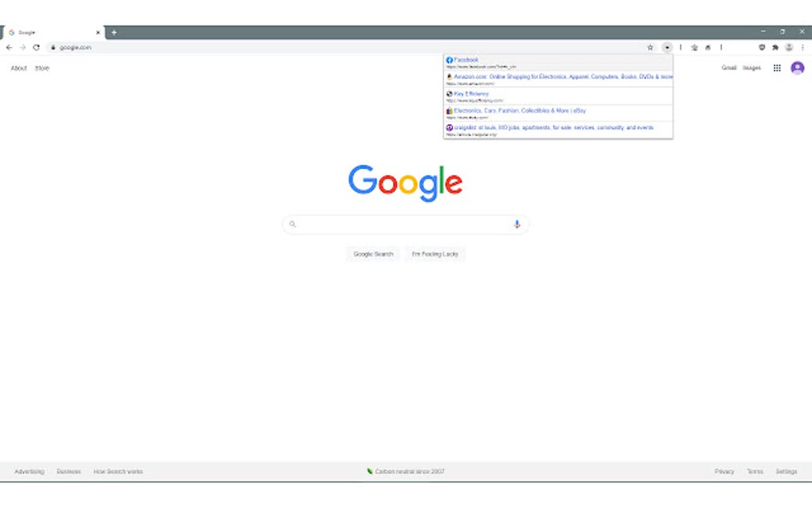Click the craigslist favicon in the suggestion list

pos(448,127)
